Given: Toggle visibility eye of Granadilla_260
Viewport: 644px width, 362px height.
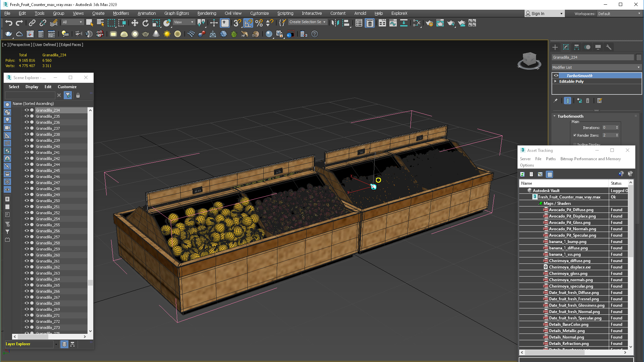Looking at the screenshot, I should (26, 255).
